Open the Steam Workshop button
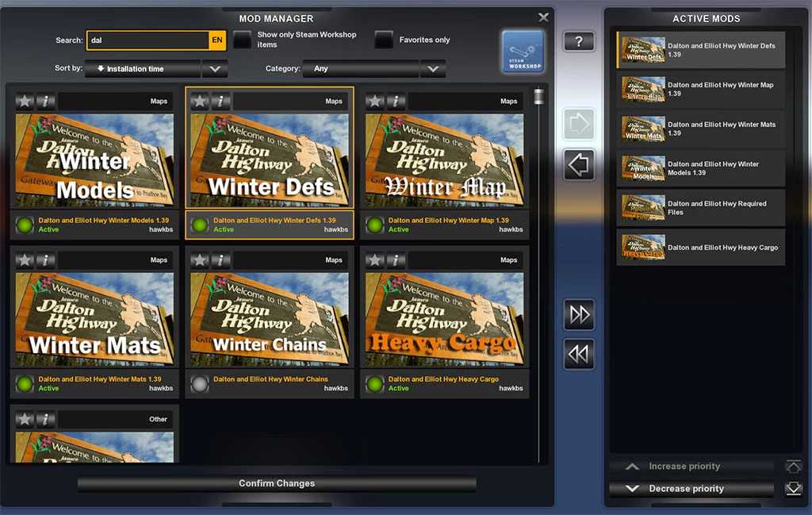812x515 pixels. point(523,52)
